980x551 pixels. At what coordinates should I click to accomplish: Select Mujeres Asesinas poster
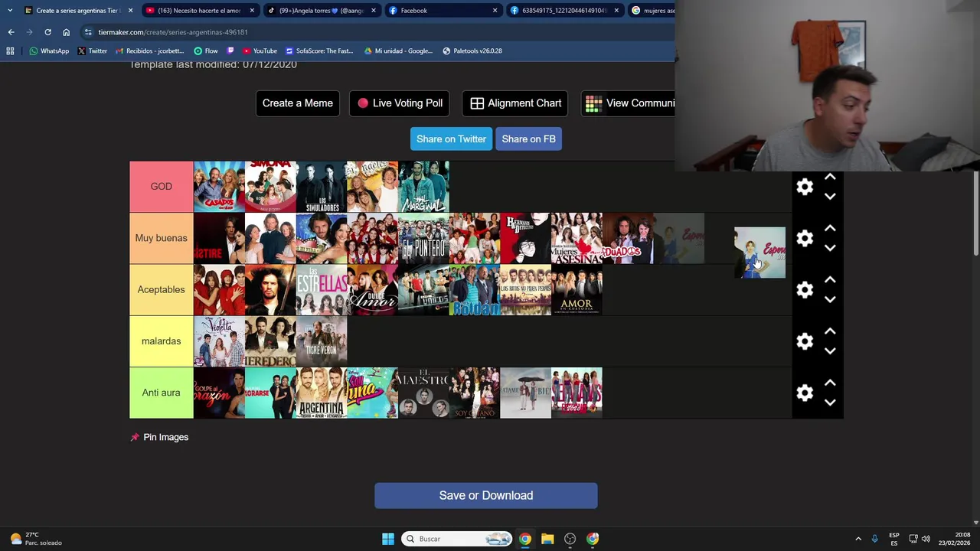(x=577, y=238)
